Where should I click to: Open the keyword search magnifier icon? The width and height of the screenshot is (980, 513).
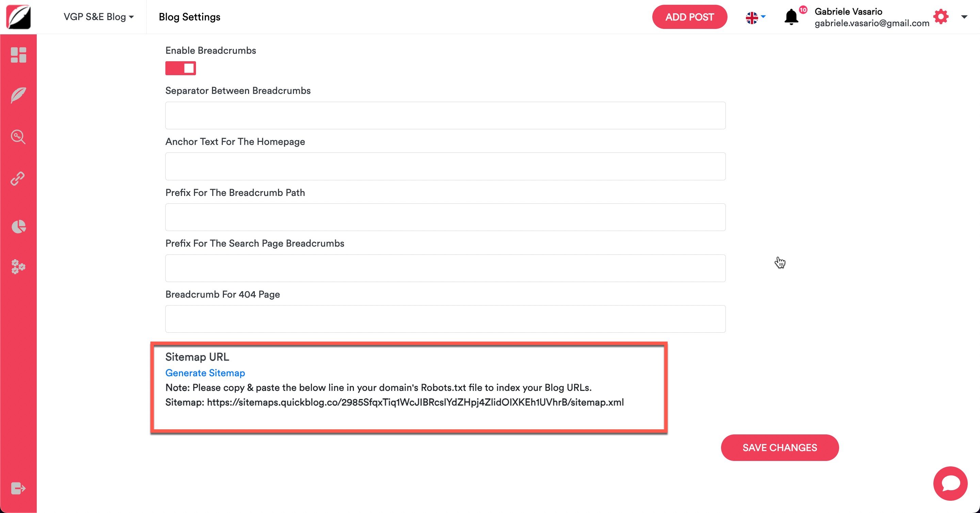[18, 136]
